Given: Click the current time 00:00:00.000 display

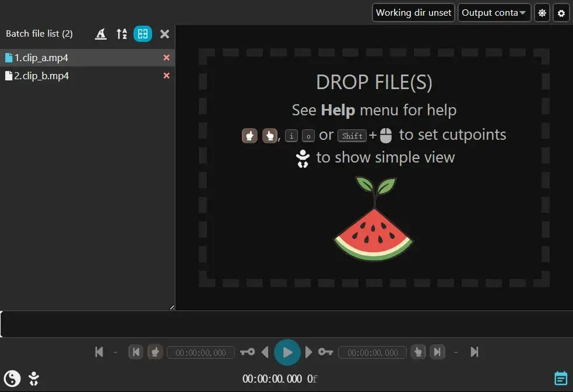Looking at the screenshot, I should pos(272,379).
